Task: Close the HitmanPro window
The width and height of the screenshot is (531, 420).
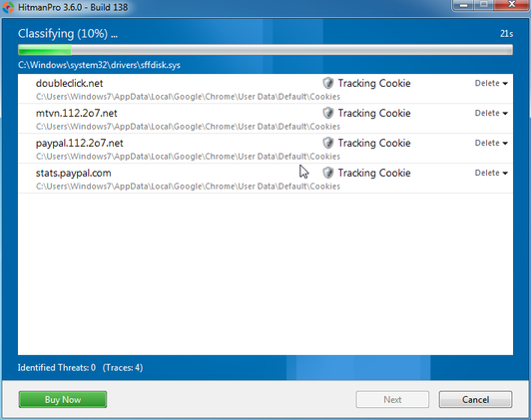Action: tap(511, 5)
